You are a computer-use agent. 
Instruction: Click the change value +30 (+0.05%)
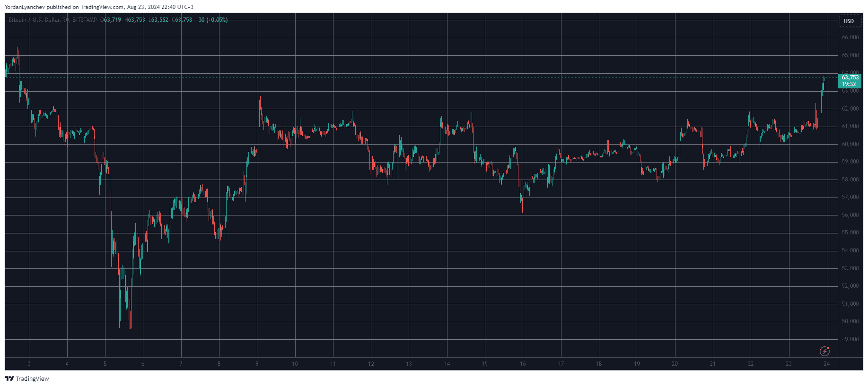pyautogui.click(x=211, y=20)
